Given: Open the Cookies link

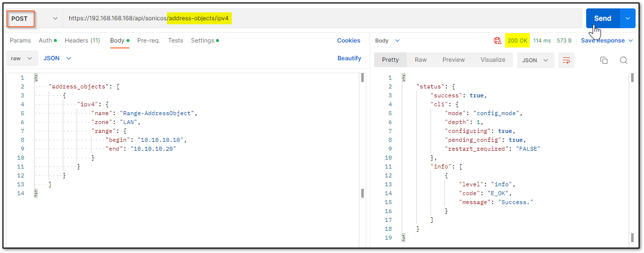Looking at the screenshot, I should pos(348,41).
